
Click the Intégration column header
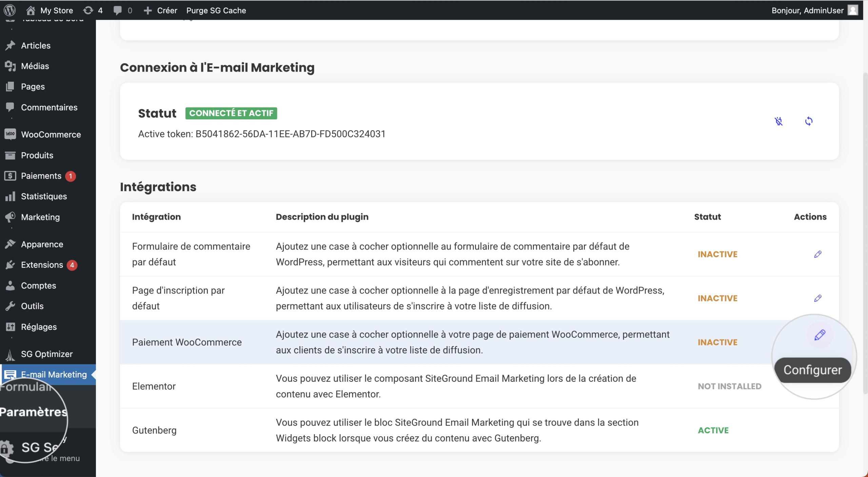[156, 217]
